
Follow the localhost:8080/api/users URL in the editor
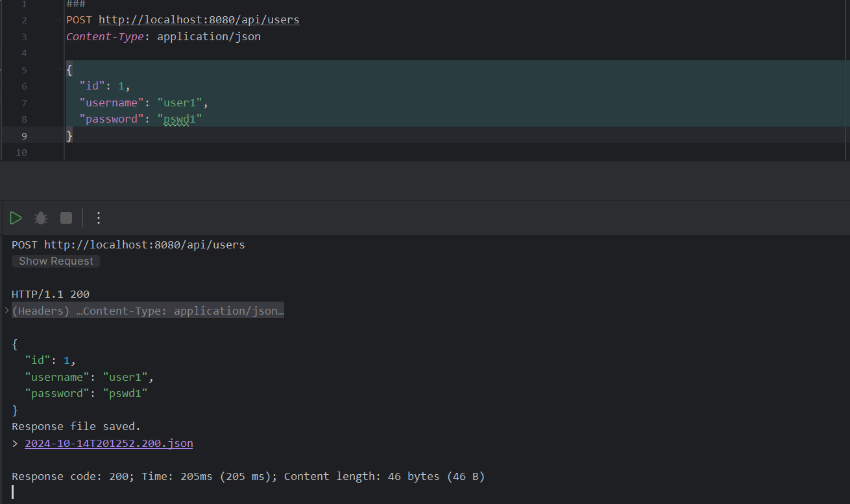pos(199,19)
